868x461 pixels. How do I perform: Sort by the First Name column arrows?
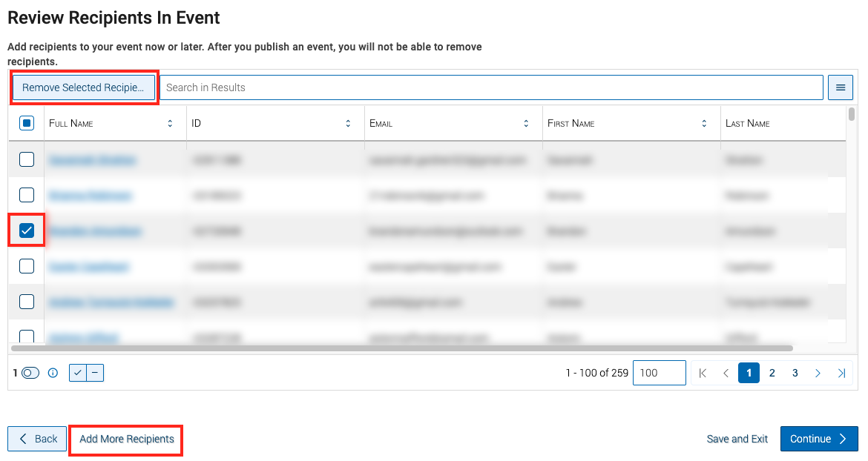[704, 123]
